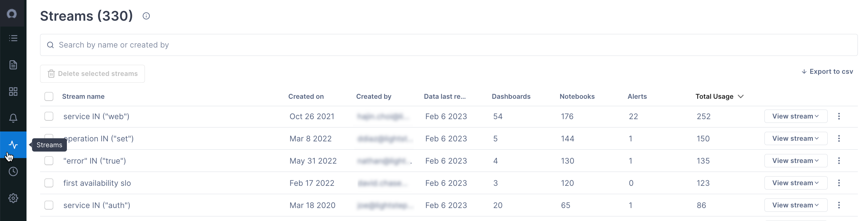
Task: Open the list view sidebar icon
Action: pos(13,38)
